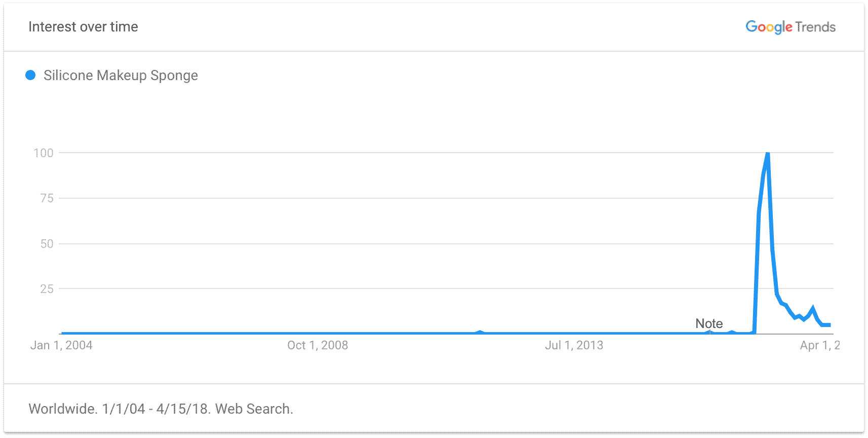Click the peak of the blue spike

tap(768, 153)
